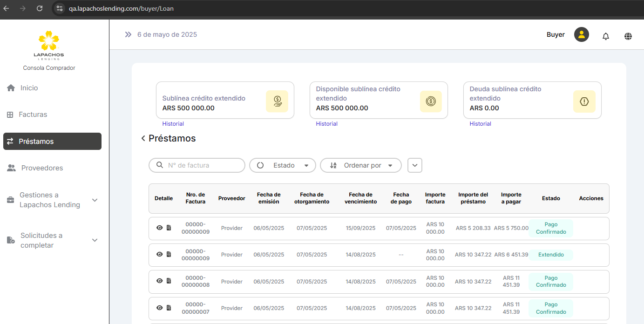This screenshot has width=644, height=324.
Task: Open document icon for invoice 00000-00000007
Action: point(169,308)
